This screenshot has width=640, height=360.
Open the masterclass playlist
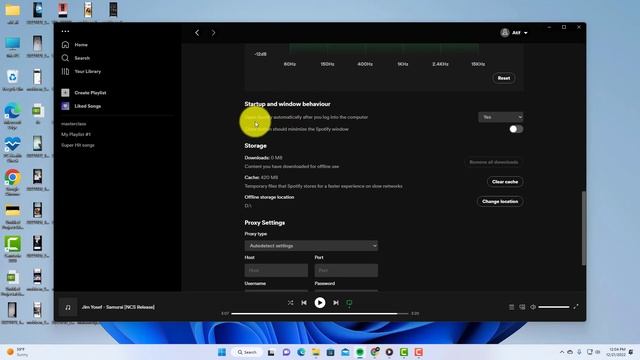pyautogui.click(x=73, y=124)
